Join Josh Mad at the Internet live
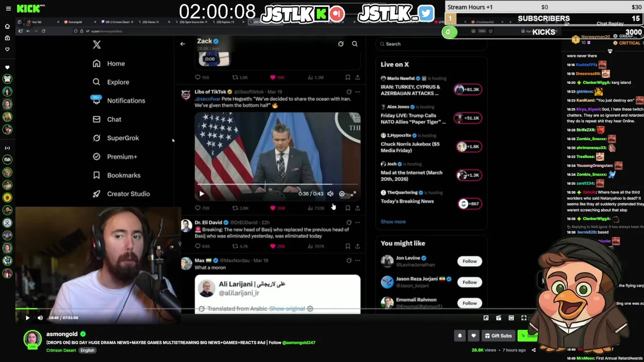The height and width of the screenshot is (362, 644). tap(468, 175)
